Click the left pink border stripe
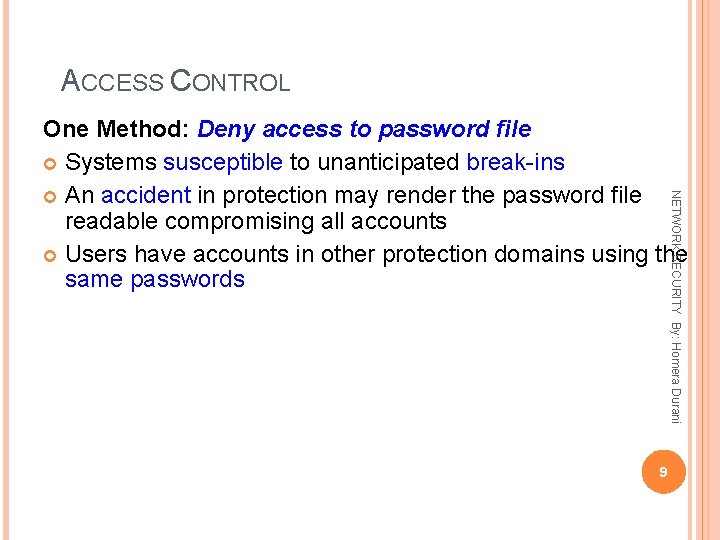Screen dimensions: 720x540 point(6,270)
